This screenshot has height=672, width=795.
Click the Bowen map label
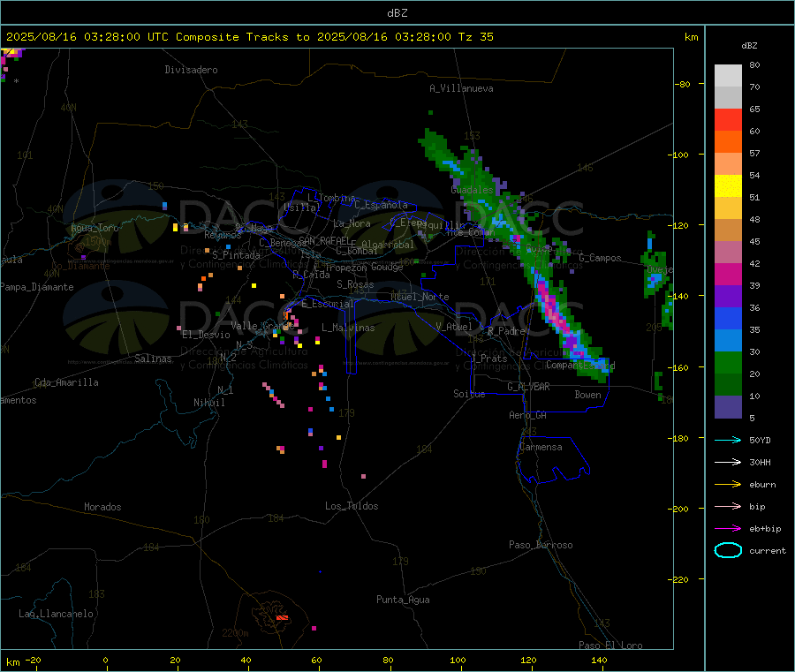click(588, 395)
